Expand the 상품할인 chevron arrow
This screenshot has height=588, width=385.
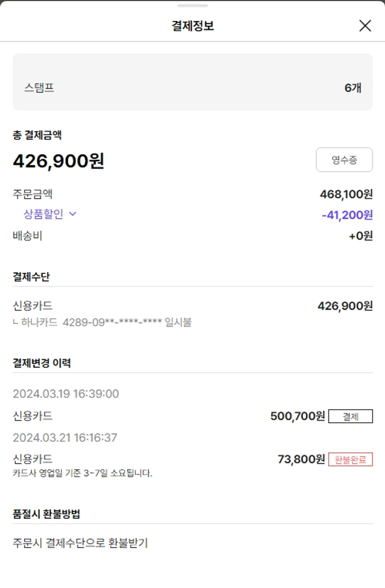[x=72, y=214]
